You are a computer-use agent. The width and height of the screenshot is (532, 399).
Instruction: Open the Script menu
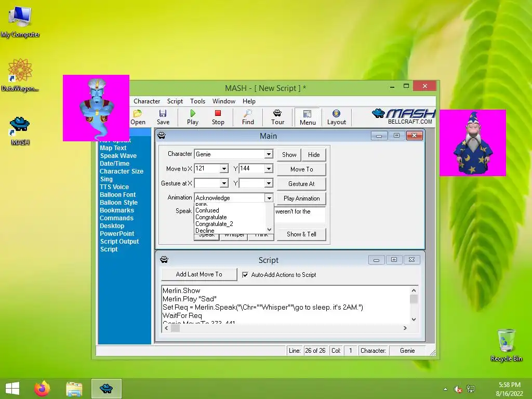[x=175, y=101]
